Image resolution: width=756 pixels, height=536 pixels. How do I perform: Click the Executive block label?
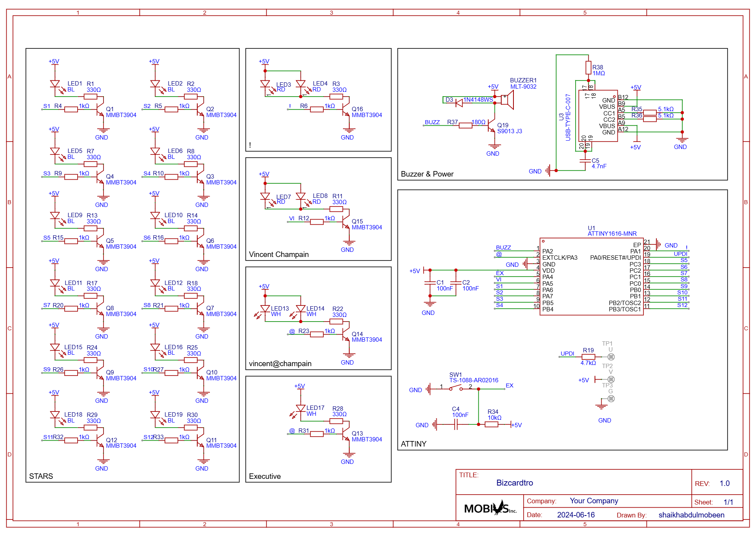pyautogui.click(x=265, y=476)
